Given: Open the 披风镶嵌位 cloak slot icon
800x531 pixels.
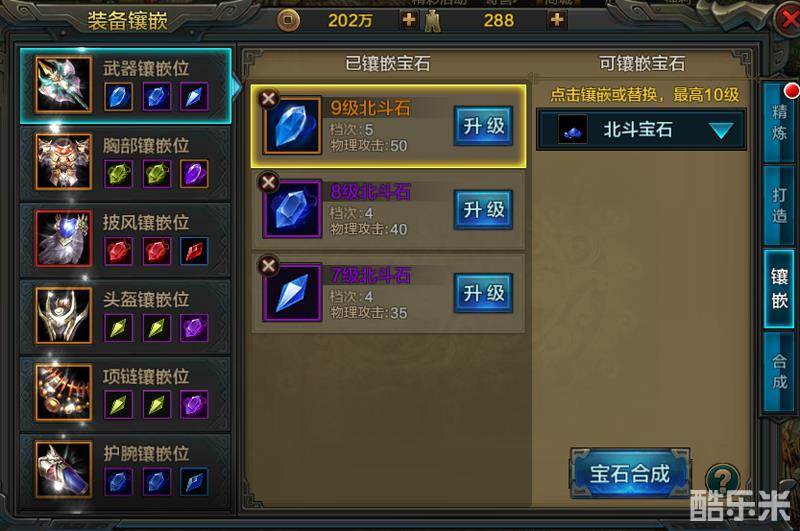Looking at the screenshot, I should click(63, 239).
